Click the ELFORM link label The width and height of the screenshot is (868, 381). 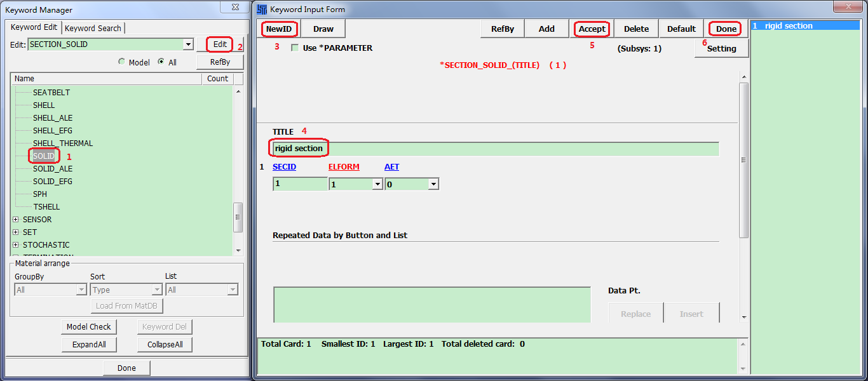(x=344, y=167)
